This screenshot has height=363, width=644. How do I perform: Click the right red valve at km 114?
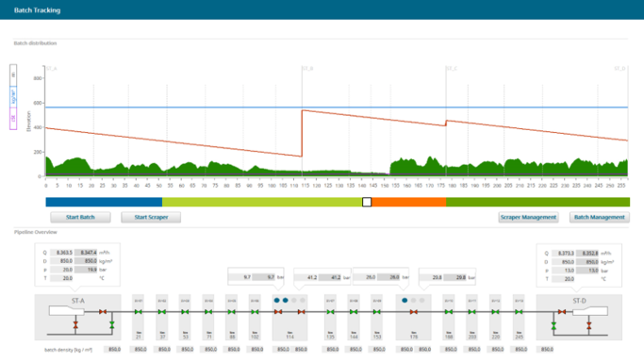[302, 312]
